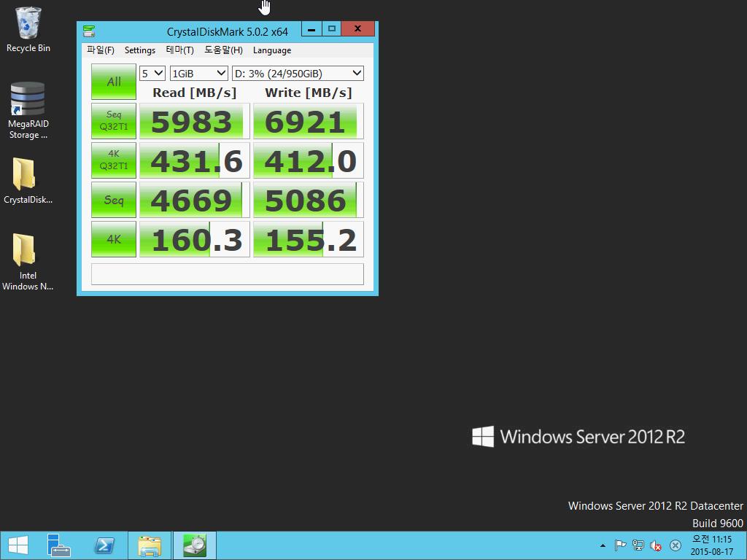Select CrystalDiskMark taskbar button
The height and width of the screenshot is (560, 747).
(x=194, y=545)
